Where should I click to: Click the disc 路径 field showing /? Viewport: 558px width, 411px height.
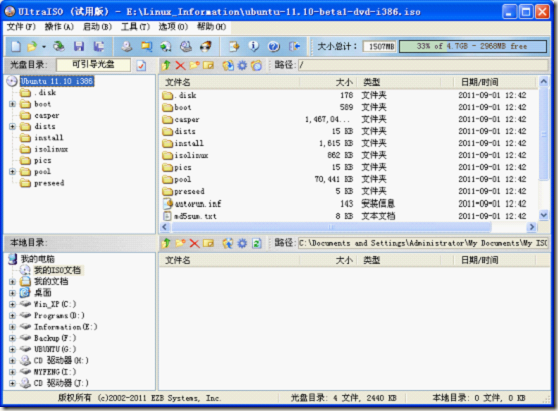pos(423,65)
